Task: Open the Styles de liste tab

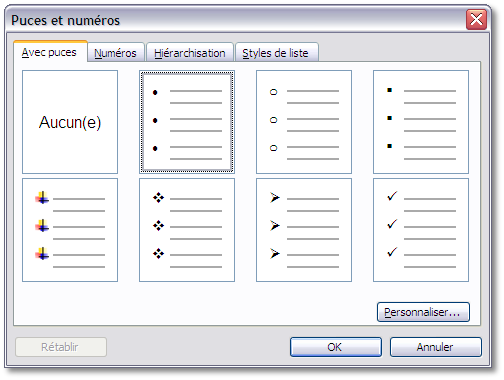Action: 277,53
